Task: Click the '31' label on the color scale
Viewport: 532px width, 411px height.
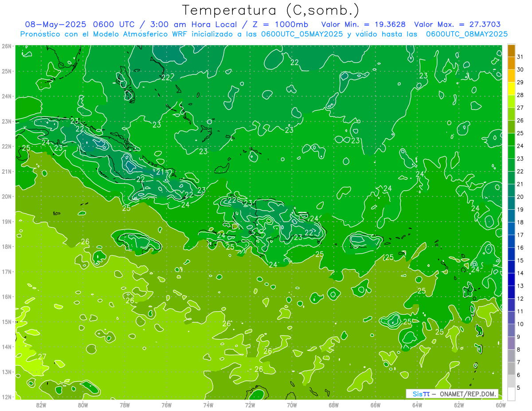Action: pos(520,57)
